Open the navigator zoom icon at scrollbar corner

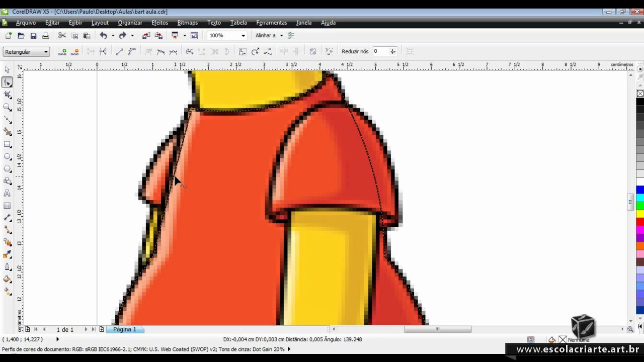click(x=630, y=329)
